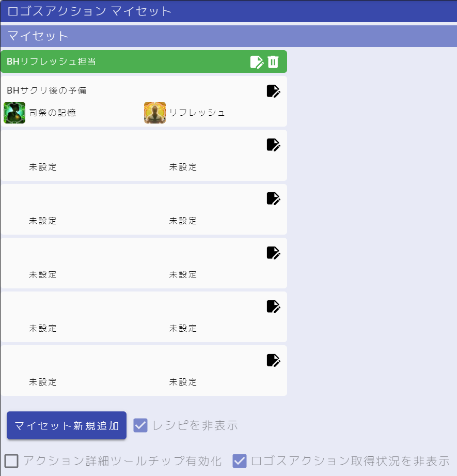Edit the second 未設定 slot

(273, 198)
